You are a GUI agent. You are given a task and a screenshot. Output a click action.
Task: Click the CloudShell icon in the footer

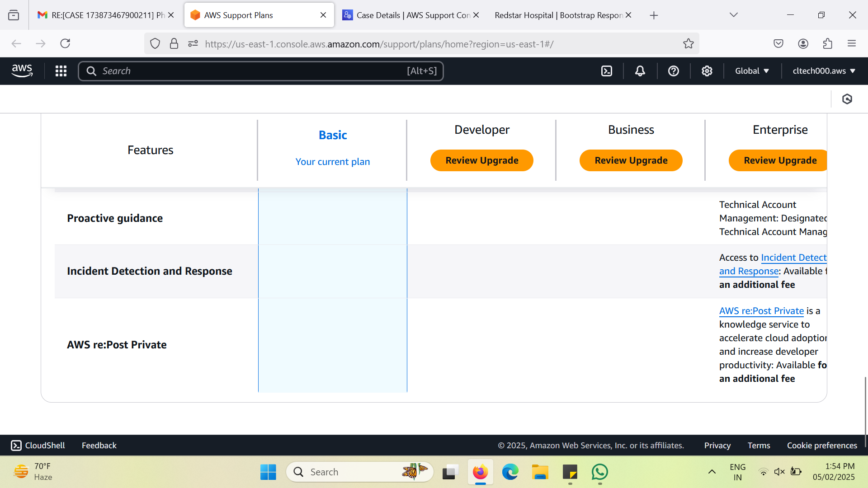16,446
